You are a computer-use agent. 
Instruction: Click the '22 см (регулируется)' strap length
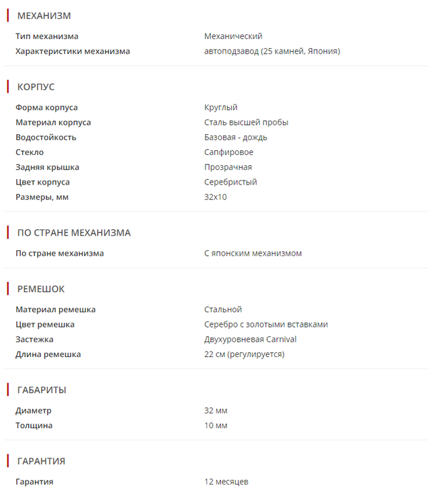(245, 354)
